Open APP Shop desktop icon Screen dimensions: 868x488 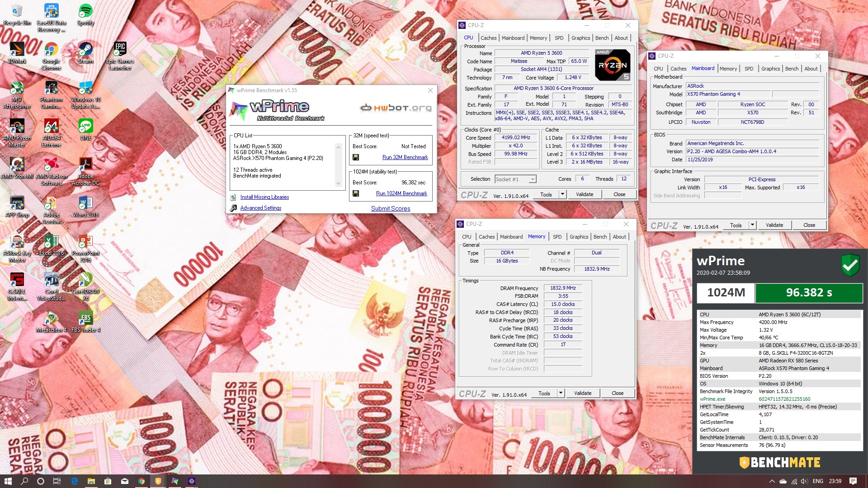click(x=17, y=206)
